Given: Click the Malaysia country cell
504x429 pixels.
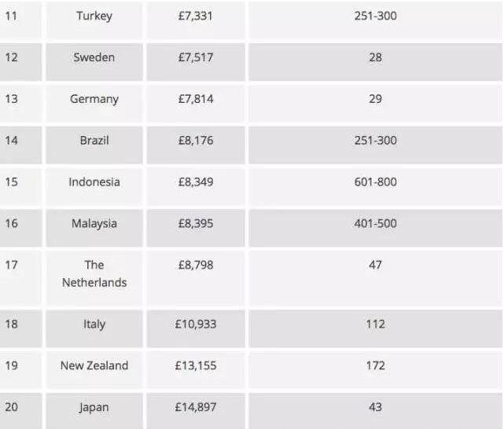Looking at the screenshot, I should (94, 228).
